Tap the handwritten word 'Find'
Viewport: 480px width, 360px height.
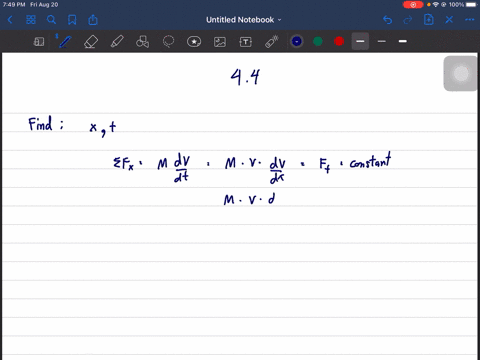(x=40, y=124)
